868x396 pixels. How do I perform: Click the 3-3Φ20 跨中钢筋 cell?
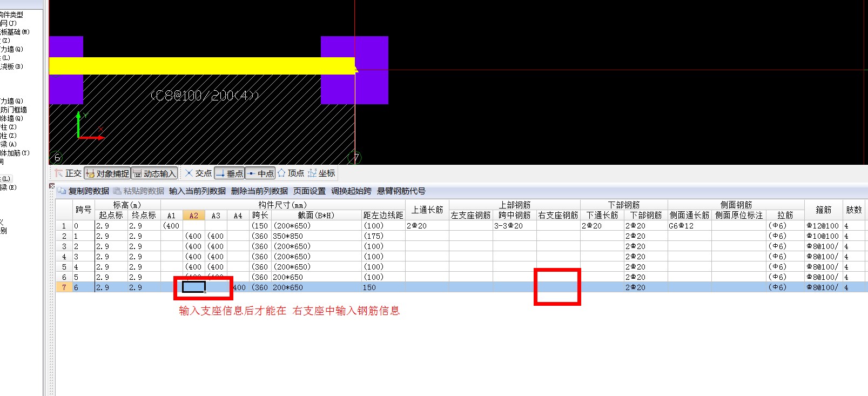point(514,226)
